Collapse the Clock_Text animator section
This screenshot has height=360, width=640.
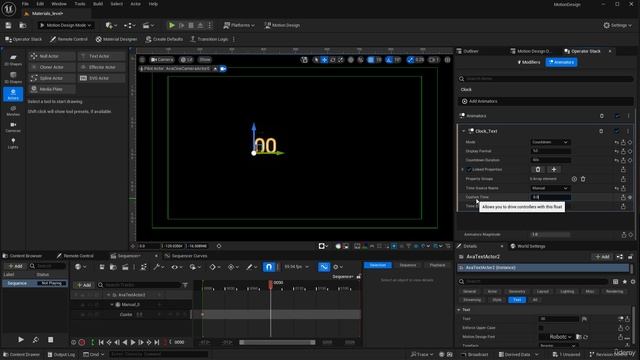point(464,131)
